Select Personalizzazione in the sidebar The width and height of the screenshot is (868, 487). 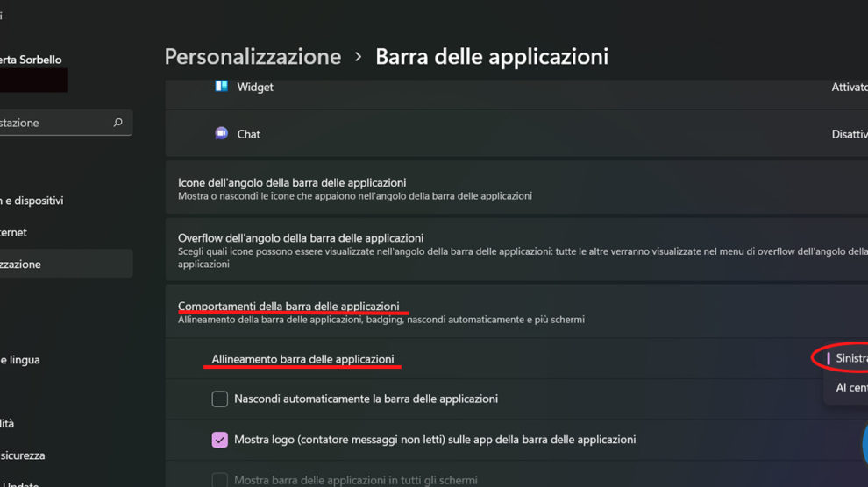click(26, 264)
